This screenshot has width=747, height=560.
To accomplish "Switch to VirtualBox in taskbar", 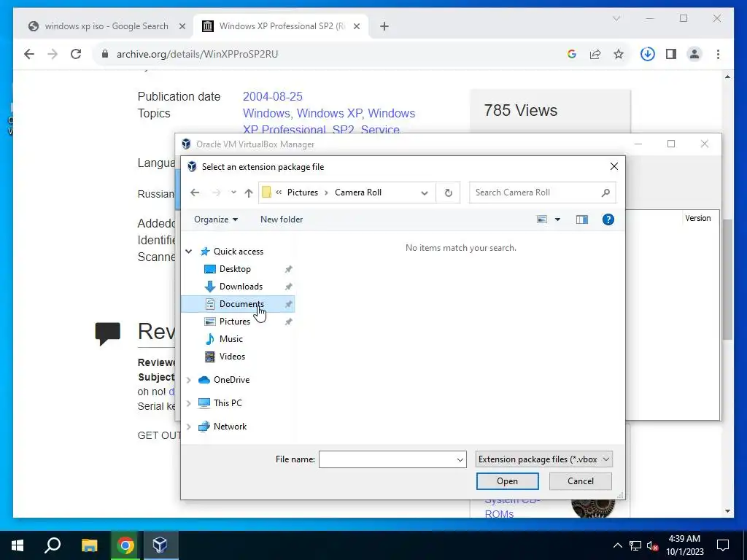I will [x=160, y=545].
